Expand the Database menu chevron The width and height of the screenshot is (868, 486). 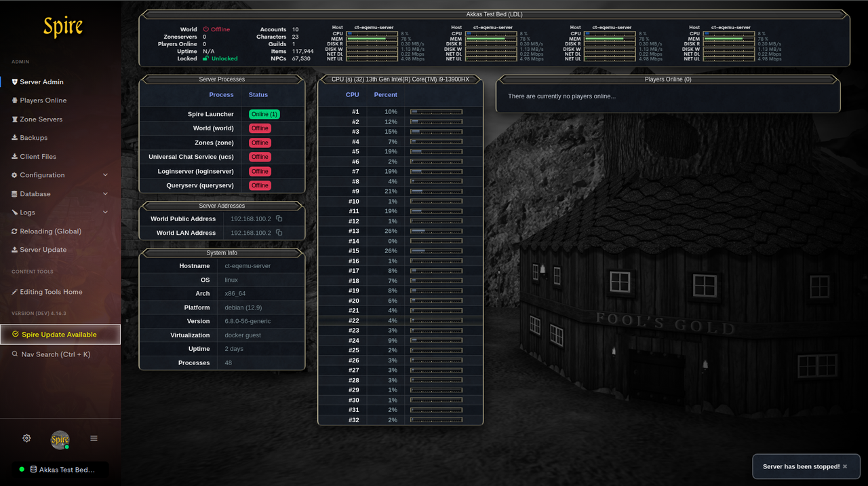pyautogui.click(x=105, y=193)
